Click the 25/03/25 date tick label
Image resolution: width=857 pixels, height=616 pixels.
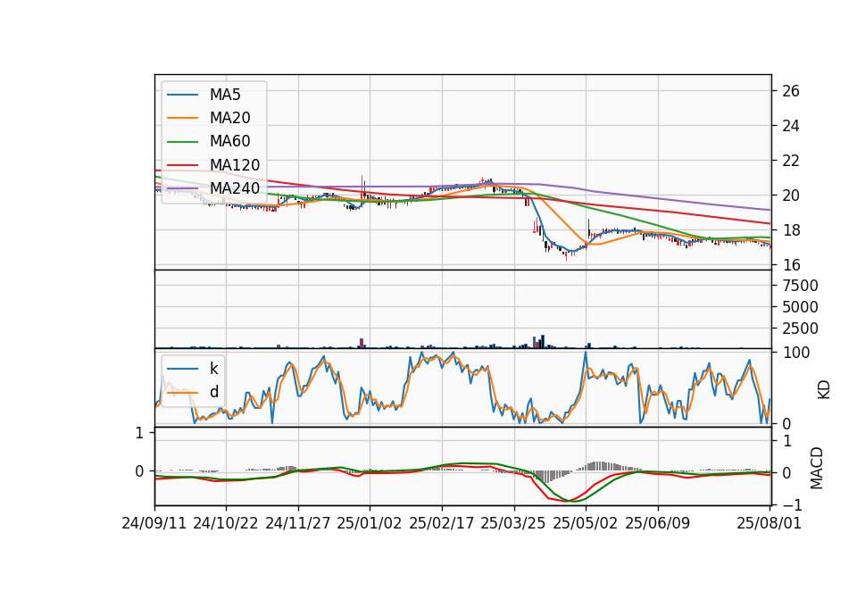click(513, 524)
